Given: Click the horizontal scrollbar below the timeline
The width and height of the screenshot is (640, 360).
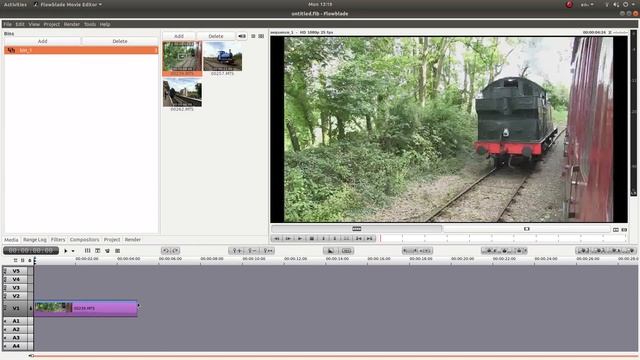Looking at the screenshot, I should click(x=335, y=356).
